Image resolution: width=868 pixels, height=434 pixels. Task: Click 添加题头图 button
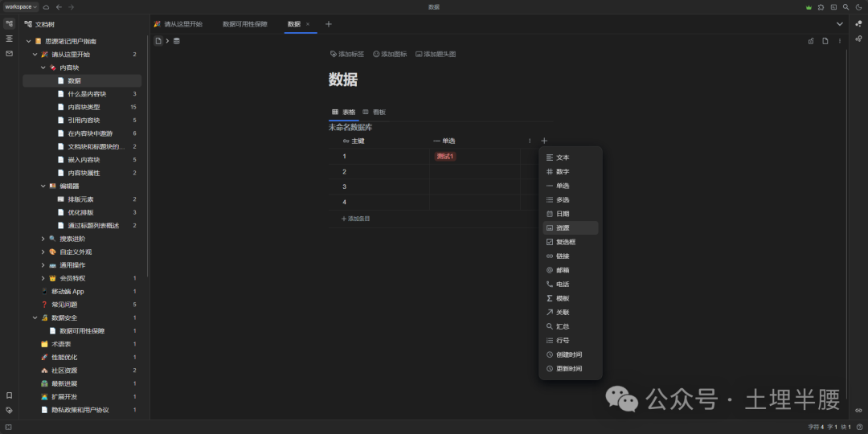coord(436,55)
